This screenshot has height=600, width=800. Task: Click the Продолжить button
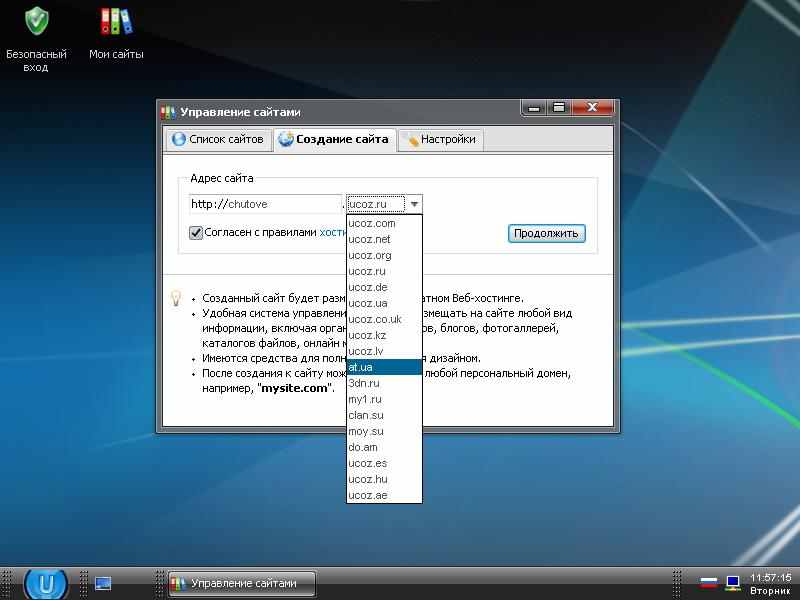click(x=546, y=233)
